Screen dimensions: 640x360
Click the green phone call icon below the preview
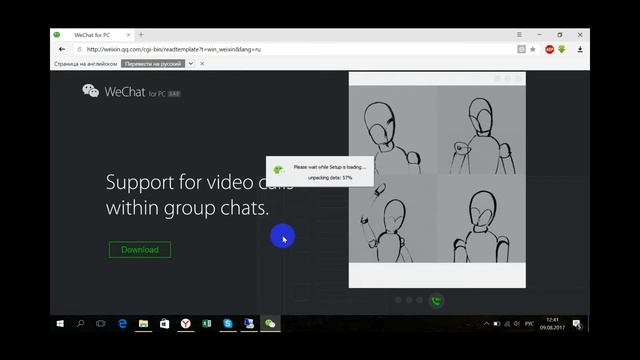(x=436, y=301)
